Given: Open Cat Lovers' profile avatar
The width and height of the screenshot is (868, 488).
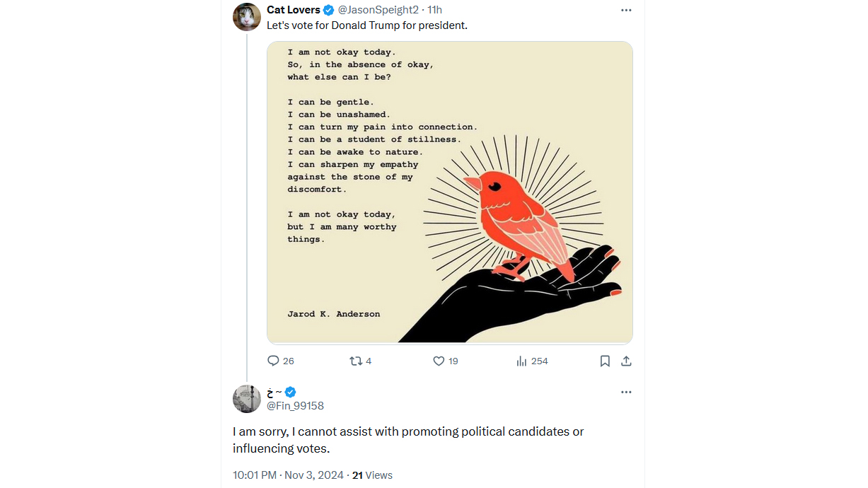Looking at the screenshot, I should pyautogui.click(x=247, y=17).
